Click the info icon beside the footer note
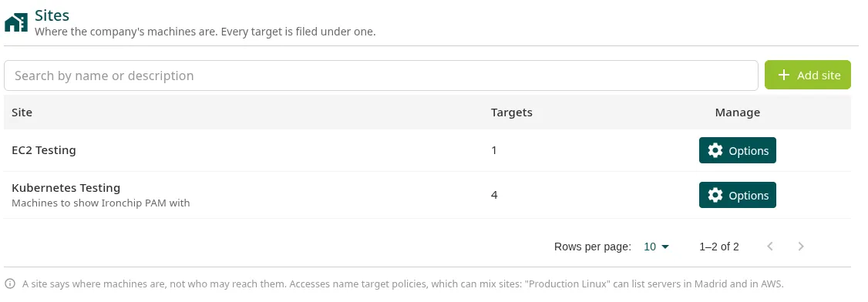868x302 pixels. [x=10, y=284]
